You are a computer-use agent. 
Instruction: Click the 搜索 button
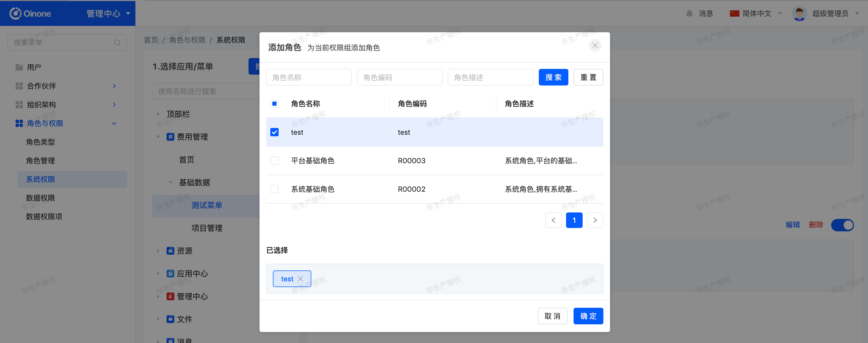coord(553,77)
